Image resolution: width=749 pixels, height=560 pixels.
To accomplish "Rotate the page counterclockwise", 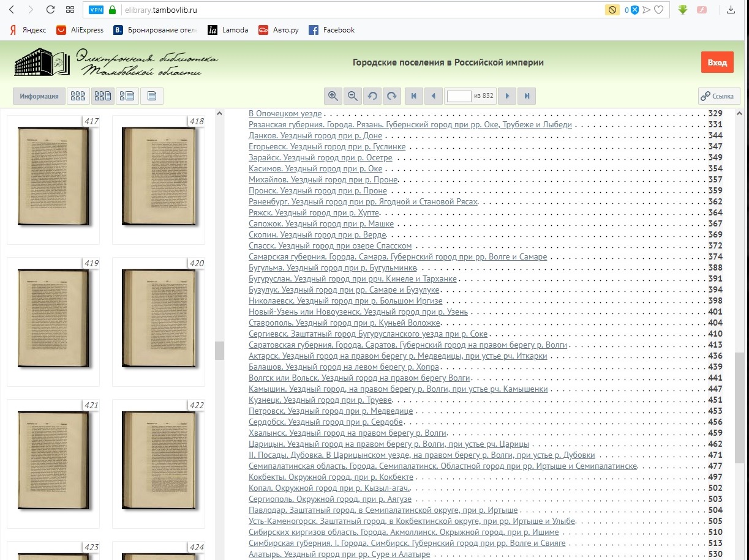I will pyautogui.click(x=372, y=96).
